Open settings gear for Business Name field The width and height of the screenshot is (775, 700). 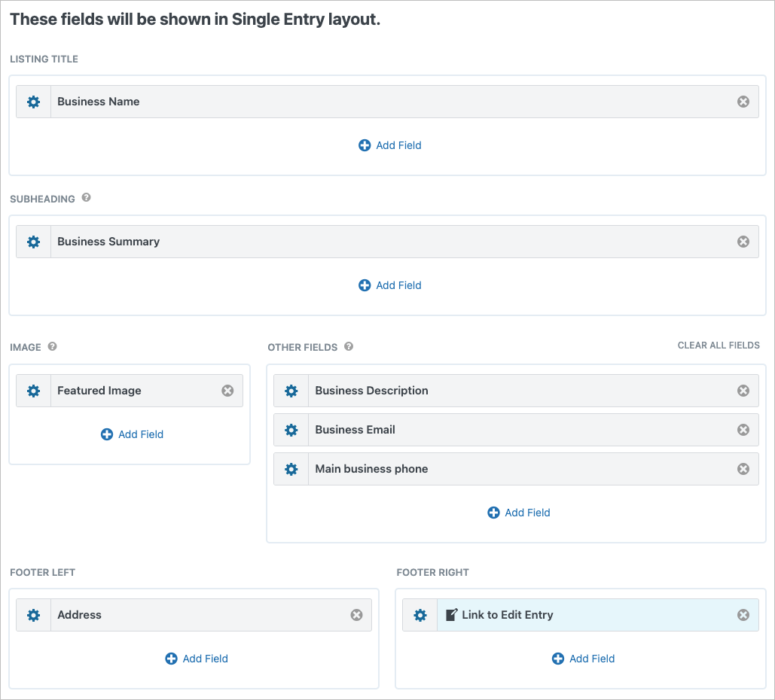(33, 102)
